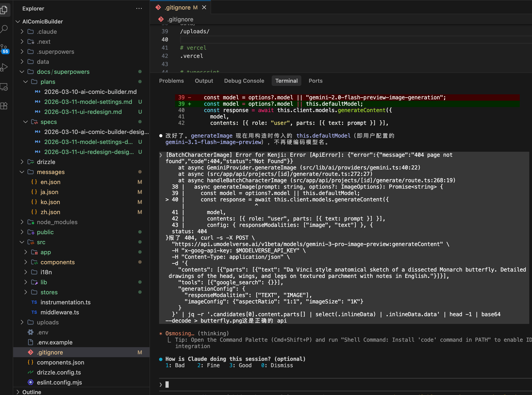Open zh.json in the messages folder
Screen dimensions: 532x395
(50, 212)
